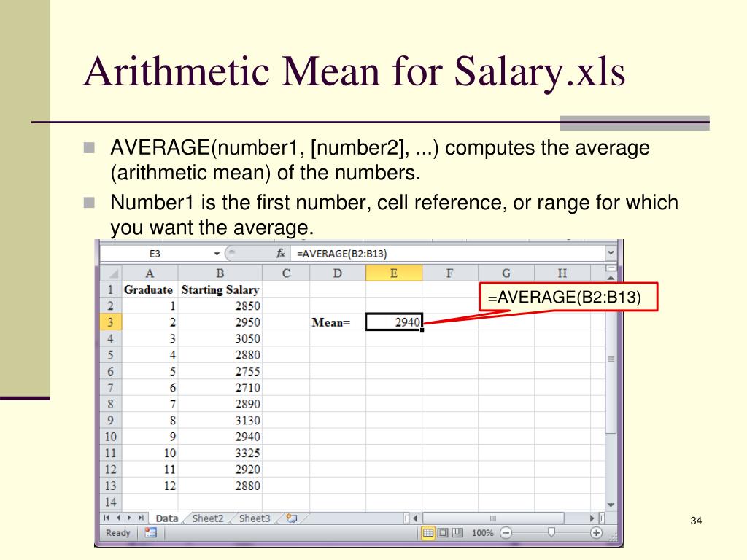Insert a new worksheet icon
The height and width of the screenshot is (560, 747).
pos(292,518)
